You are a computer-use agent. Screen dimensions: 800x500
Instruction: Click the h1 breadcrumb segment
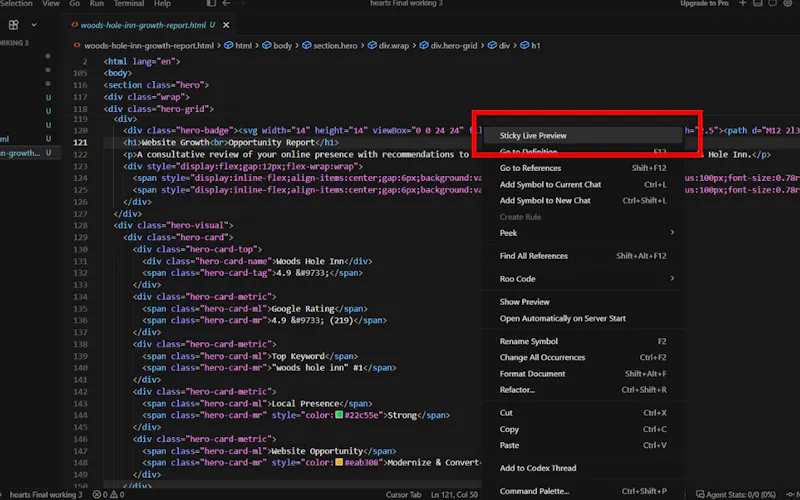coord(530,45)
